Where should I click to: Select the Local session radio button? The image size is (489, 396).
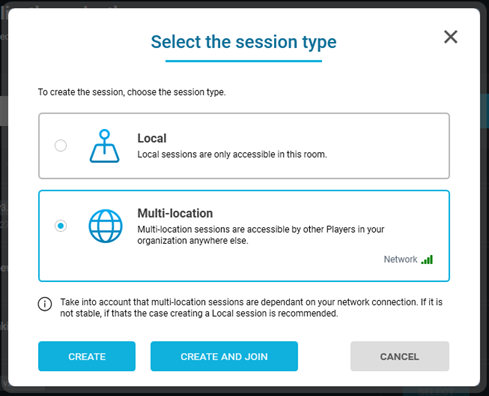61,145
